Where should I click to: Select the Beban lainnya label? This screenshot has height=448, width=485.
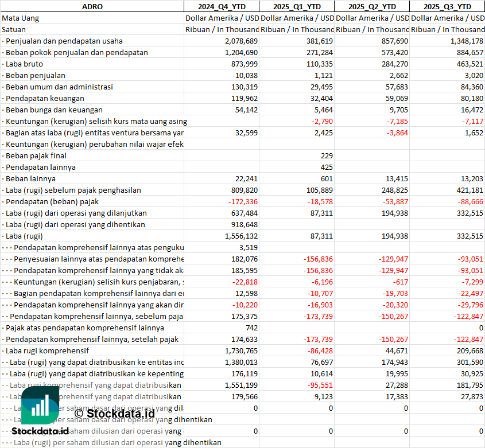click(x=30, y=178)
